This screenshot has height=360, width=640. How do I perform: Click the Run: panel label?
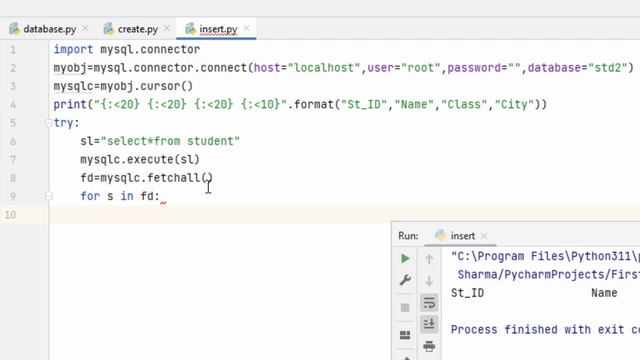point(408,236)
